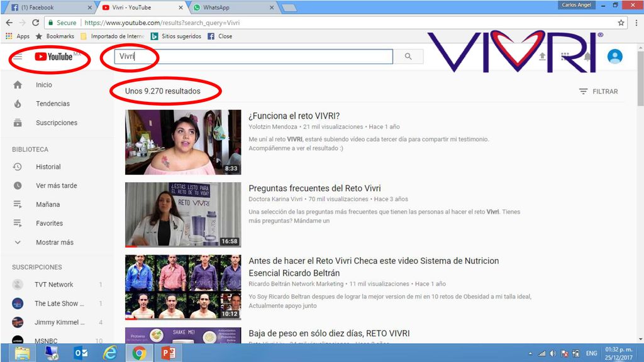The image size is (644, 362).
Task: Select the Vivri - YouTube tab
Action: click(141, 8)
